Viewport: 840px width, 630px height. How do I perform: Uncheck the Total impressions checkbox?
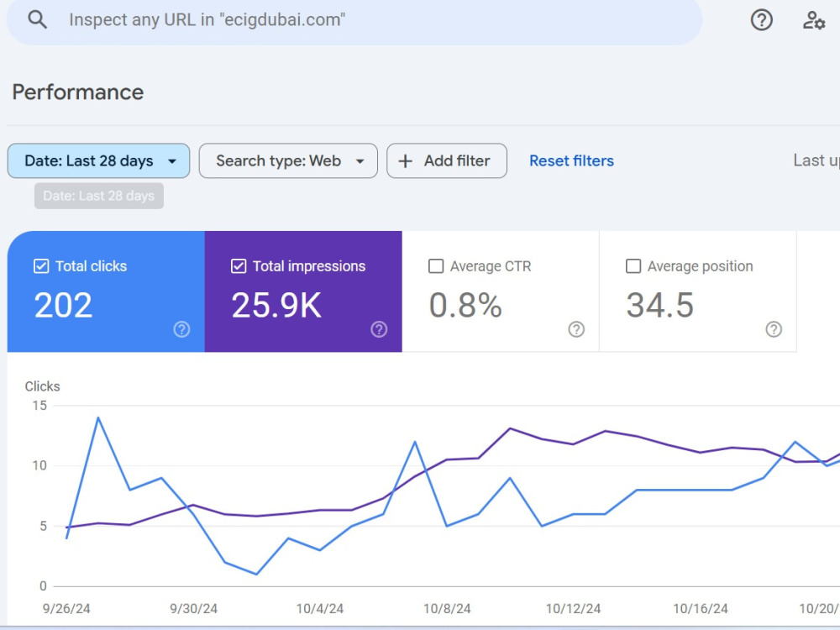pyautogui.click(x=239, y=266)
